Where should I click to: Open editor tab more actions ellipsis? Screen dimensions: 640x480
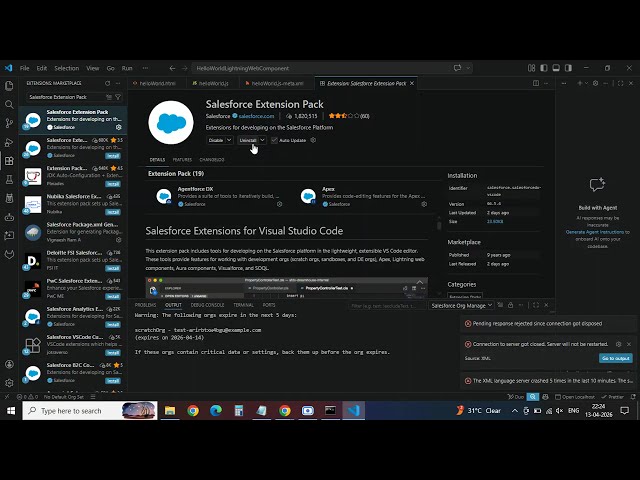tap(546, 83)
